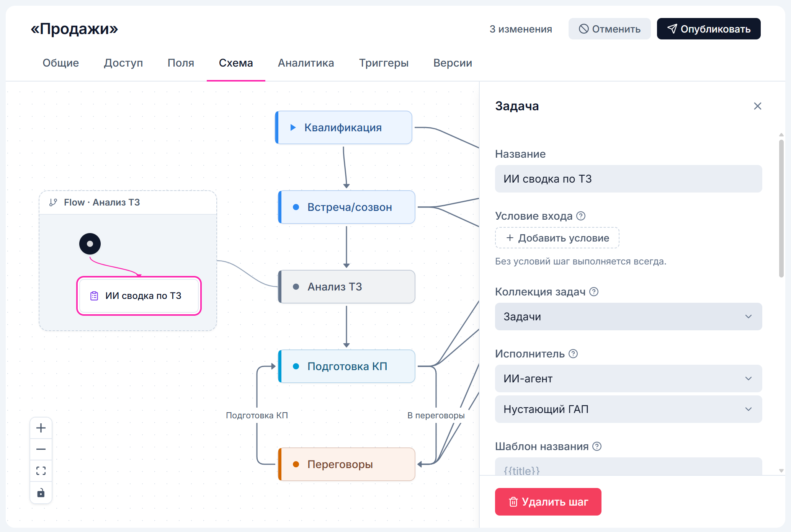Click the clipboard icon on ИИ сводка node
Screen dimensions: 791x532
(94, 296)
